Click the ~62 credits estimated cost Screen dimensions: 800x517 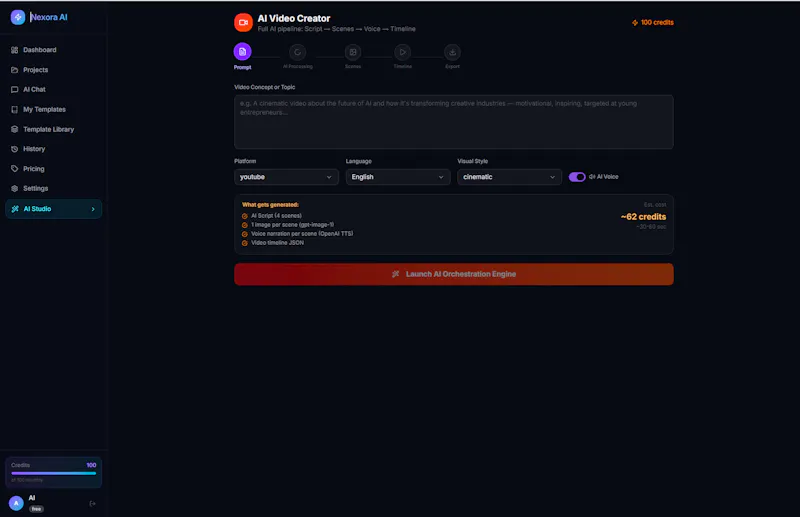(x=643, y=217)
